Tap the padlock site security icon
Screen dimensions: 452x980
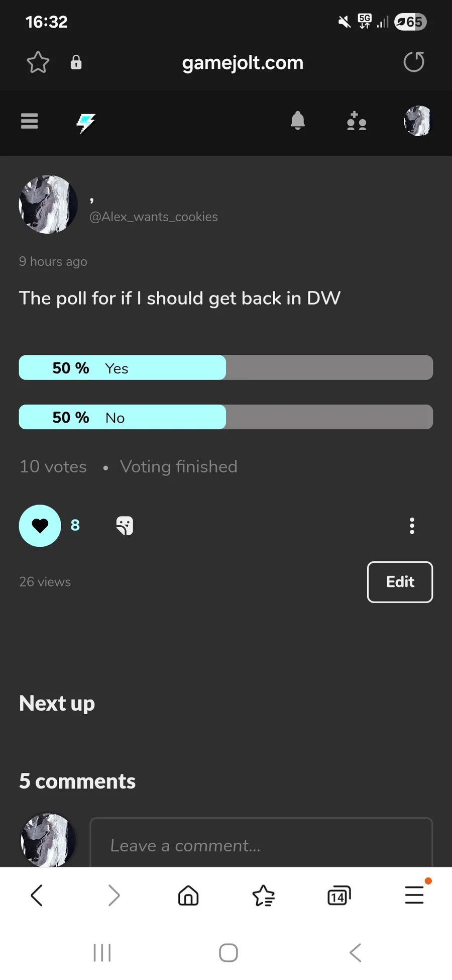pyautogui.click(x=76, y=63)
